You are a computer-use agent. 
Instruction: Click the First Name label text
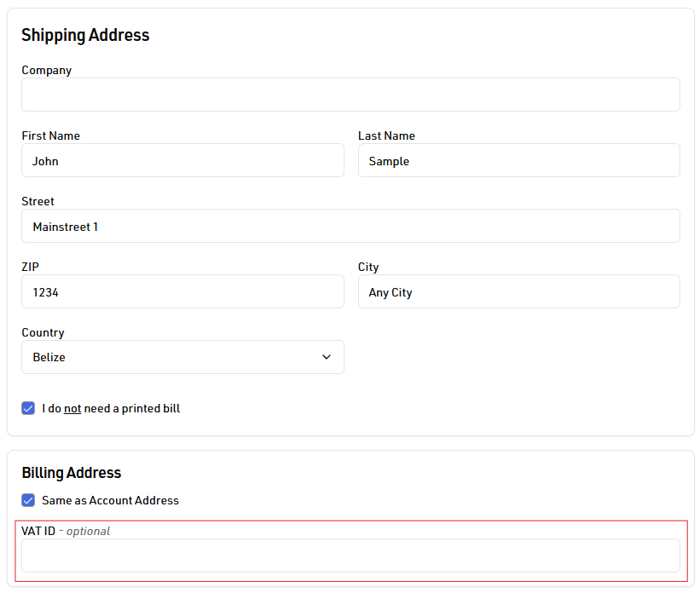(51, 135)
